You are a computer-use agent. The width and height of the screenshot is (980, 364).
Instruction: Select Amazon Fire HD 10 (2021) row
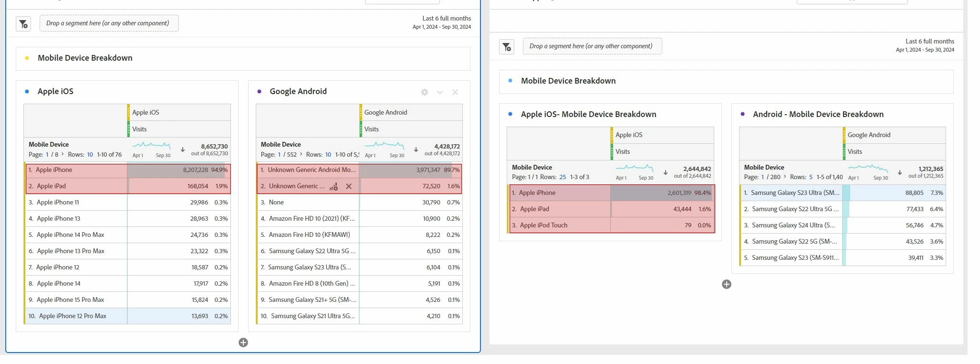(x=359, y=219)
